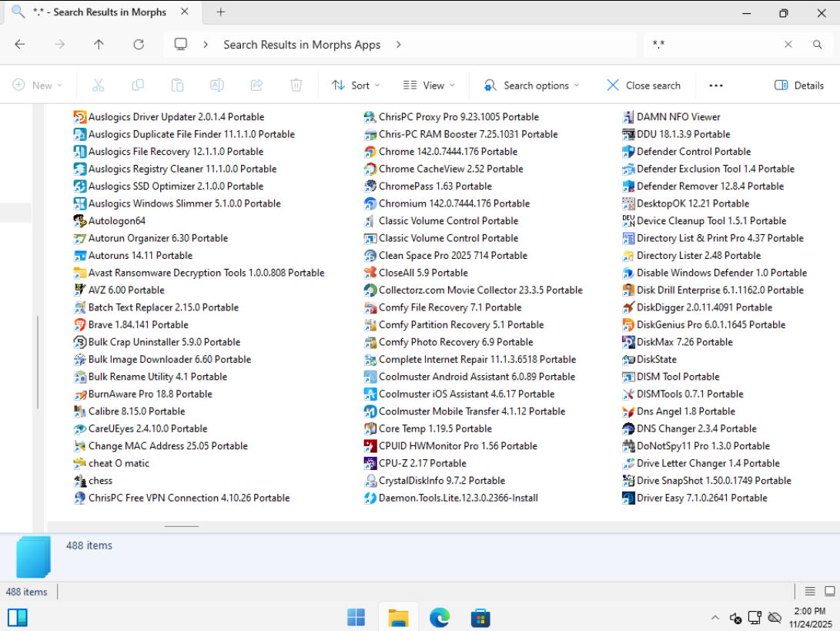Viewport: 840px width, 631px height.
Task: Open the Search options dropdown
Action: click(x=531, y=86)
